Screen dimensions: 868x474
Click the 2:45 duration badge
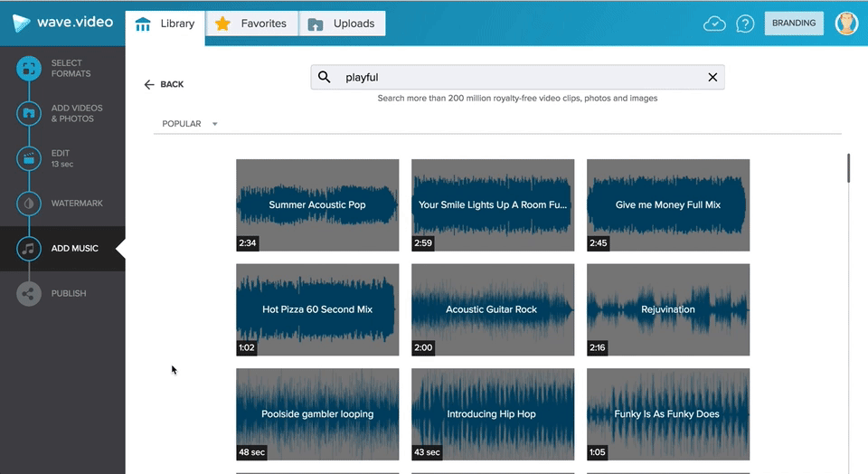point(599,243)
